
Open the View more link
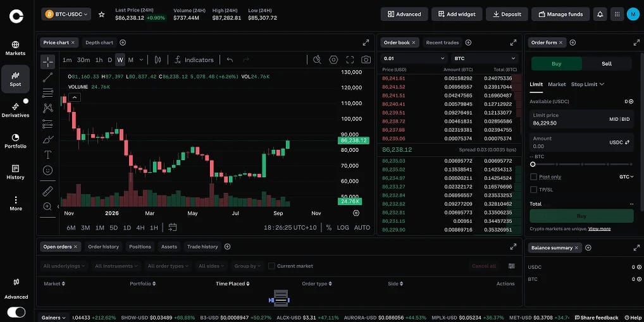coord(599,229)
